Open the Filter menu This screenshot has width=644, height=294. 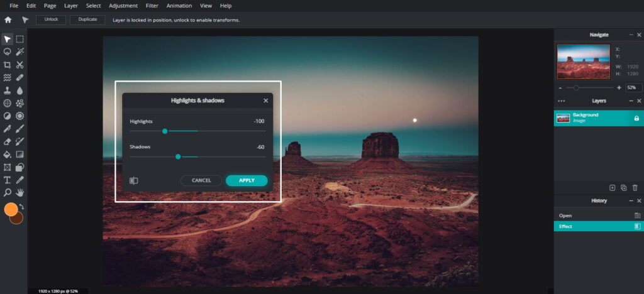pyautogui.click(x=152, y=6)
